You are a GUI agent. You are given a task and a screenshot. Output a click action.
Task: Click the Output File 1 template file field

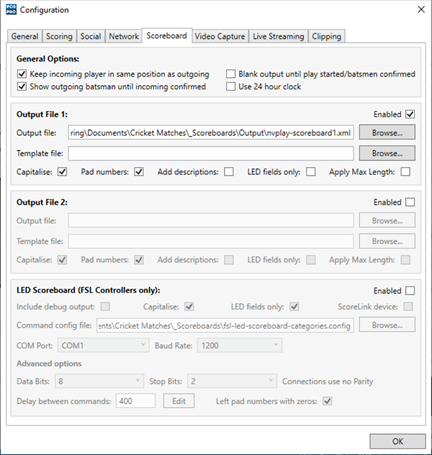coord(211,153)
